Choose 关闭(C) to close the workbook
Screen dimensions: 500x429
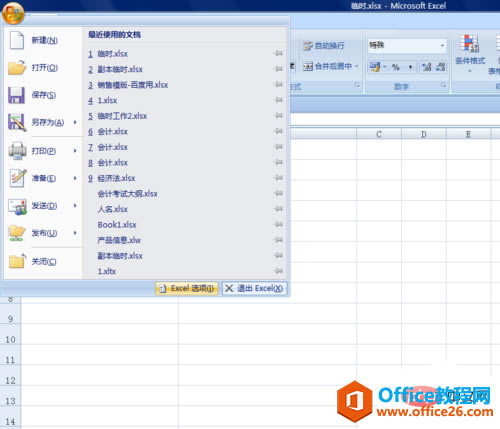coord(43,262)
